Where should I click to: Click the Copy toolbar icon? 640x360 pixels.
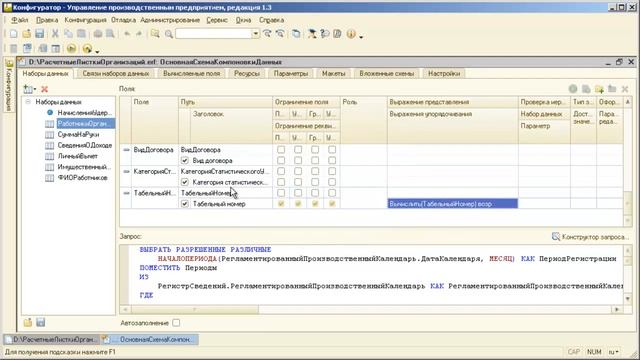(68, 34)
